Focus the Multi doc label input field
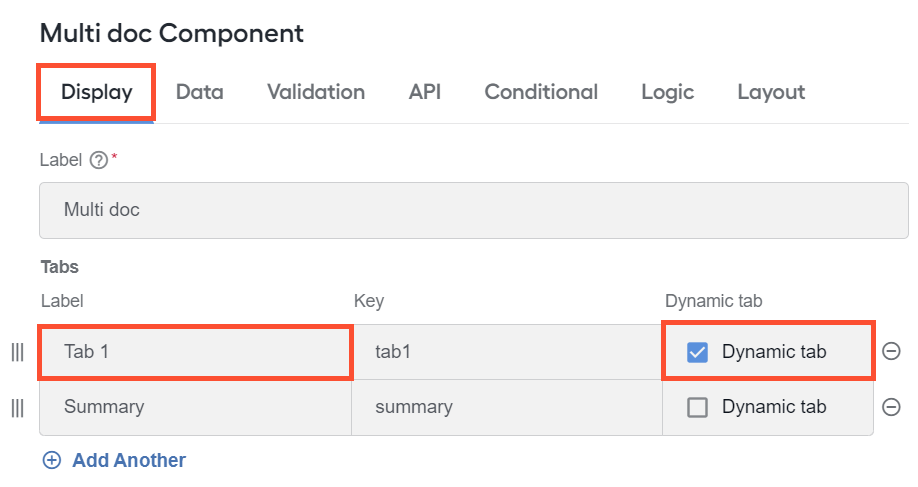This screenshot has height=487, width=918. pyautogui.click(x=474, y=210)
